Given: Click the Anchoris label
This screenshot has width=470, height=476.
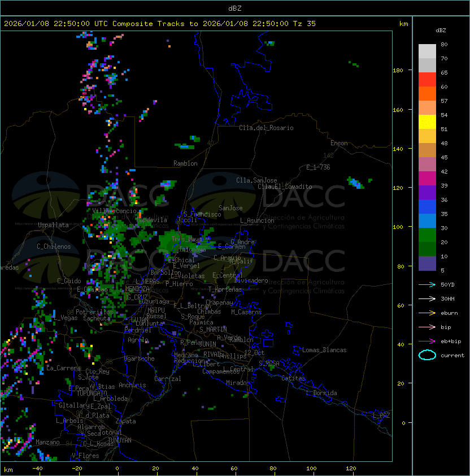Looking at the screenshot, I should 132,385.
